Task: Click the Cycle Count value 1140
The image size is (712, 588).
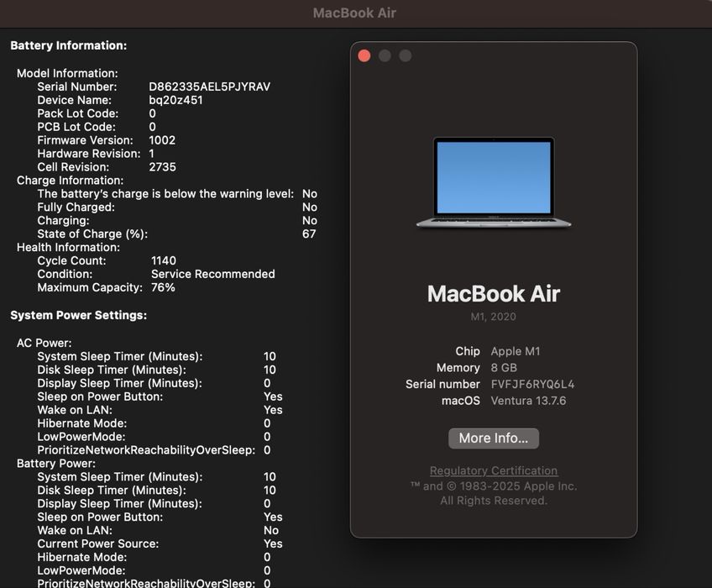Action: tap(164, 260)
